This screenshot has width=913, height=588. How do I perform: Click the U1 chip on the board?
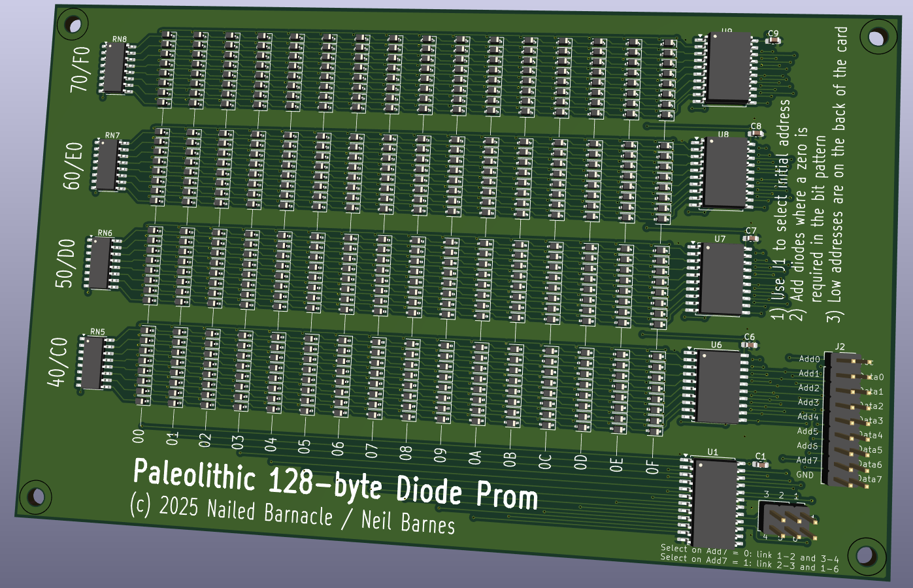pyautogui.click(x=712, y=500)
